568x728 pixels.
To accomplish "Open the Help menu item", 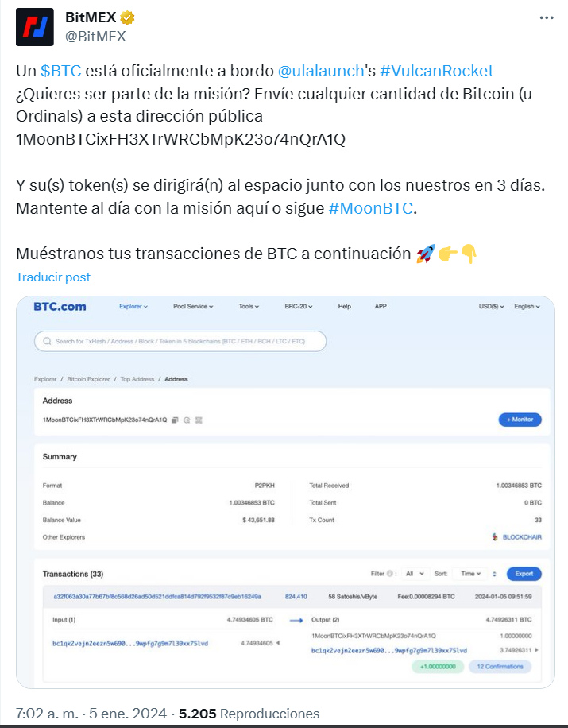I will click(x=344, y=307).
